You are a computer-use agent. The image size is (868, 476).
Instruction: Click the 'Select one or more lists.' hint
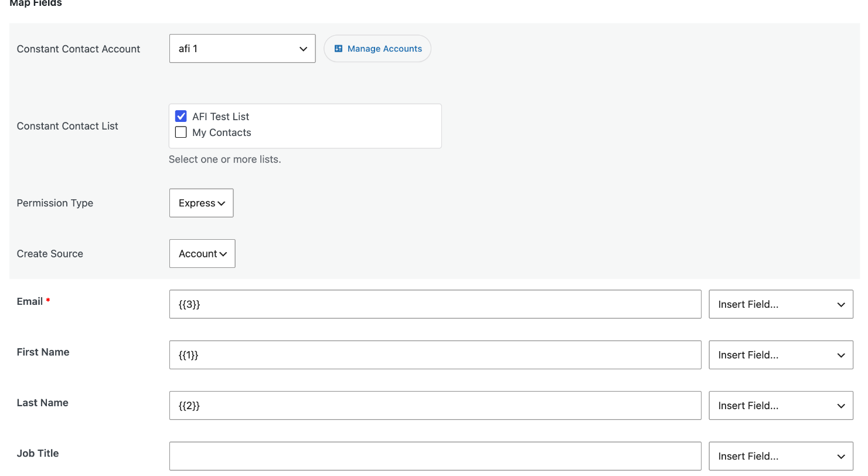225,159
